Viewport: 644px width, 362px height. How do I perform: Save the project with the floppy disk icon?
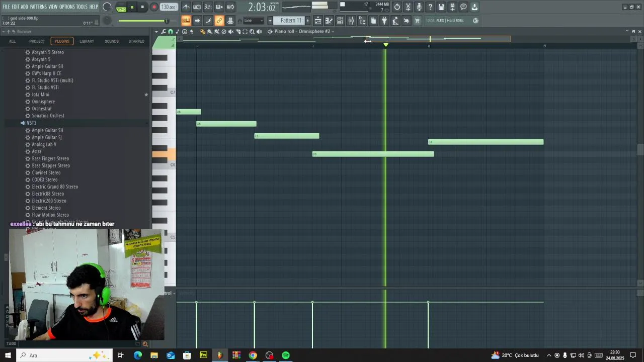[x=441, y=7]
